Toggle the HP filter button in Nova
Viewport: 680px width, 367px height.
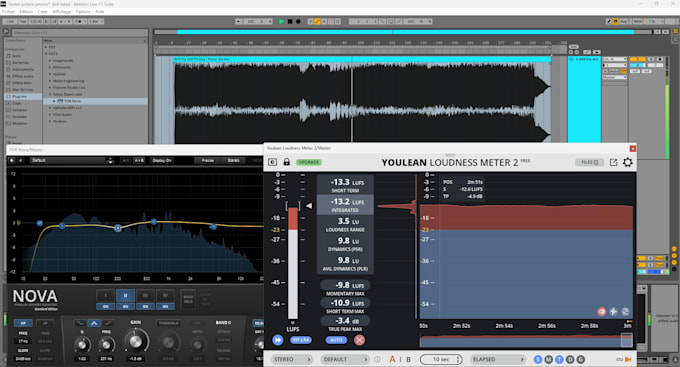[x=23, y=323]
